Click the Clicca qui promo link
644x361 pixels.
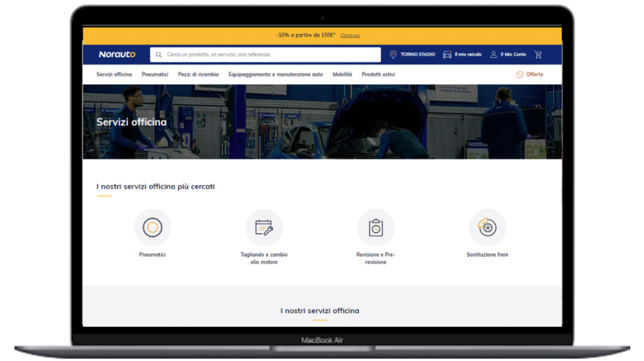tap(350, 36)
